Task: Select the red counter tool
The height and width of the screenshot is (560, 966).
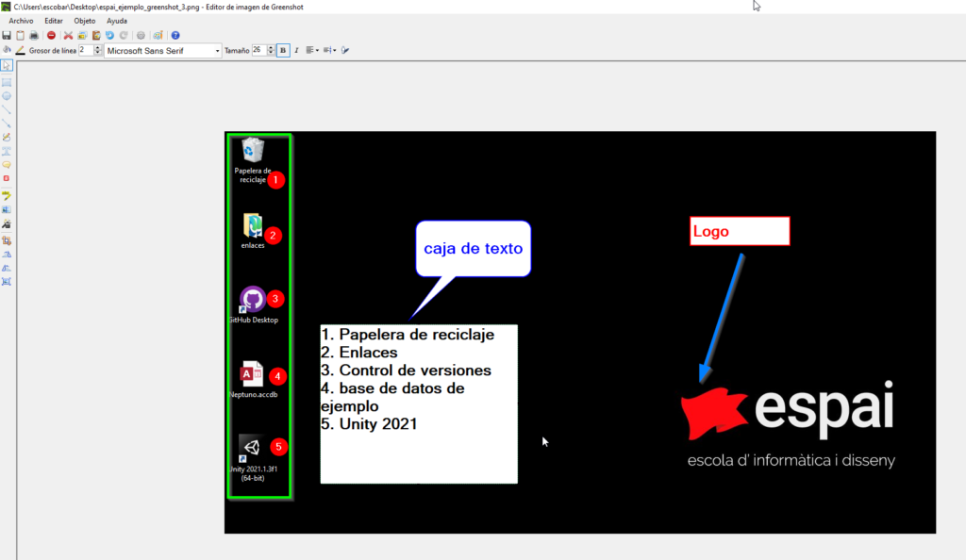Action: 7,178
